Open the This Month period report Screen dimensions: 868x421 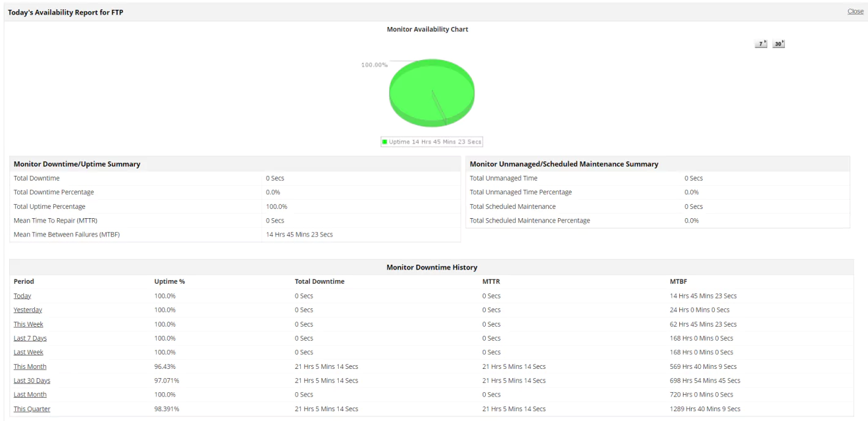coord(29,366)
